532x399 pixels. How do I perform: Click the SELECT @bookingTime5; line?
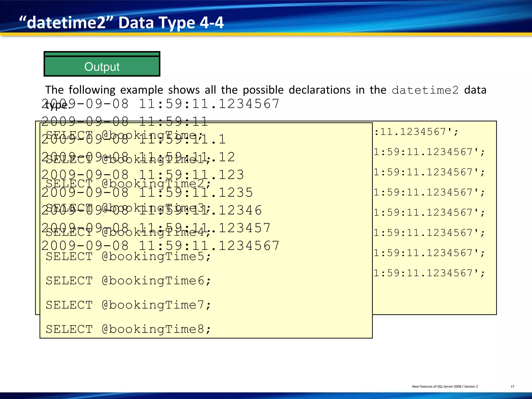pos(128,257)
